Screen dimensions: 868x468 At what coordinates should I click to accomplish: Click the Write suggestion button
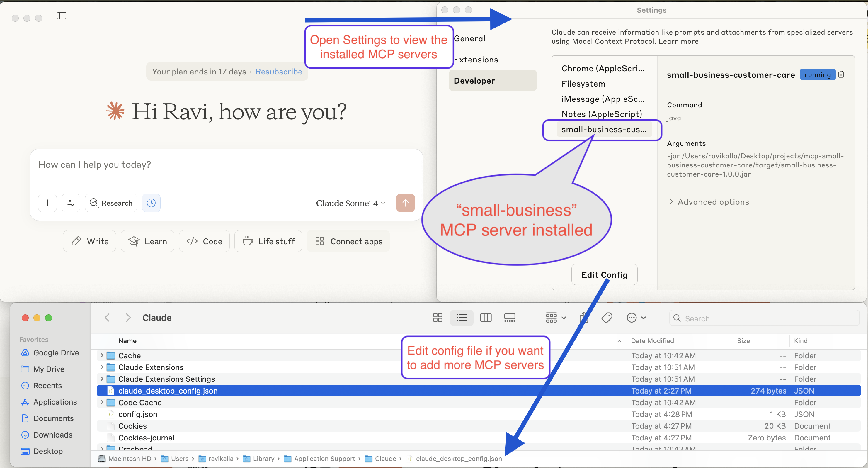pyautogui.click(x=89, y=241)
